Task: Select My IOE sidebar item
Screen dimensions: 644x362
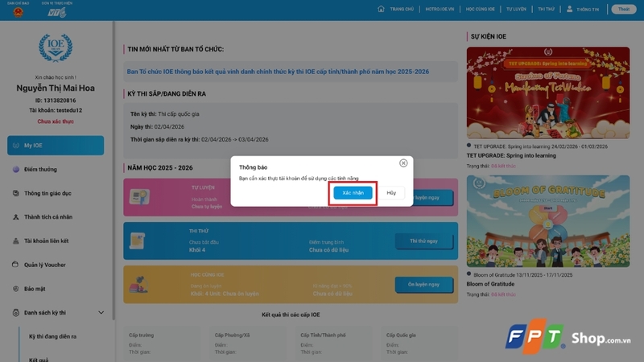Action: coord(56,146)
